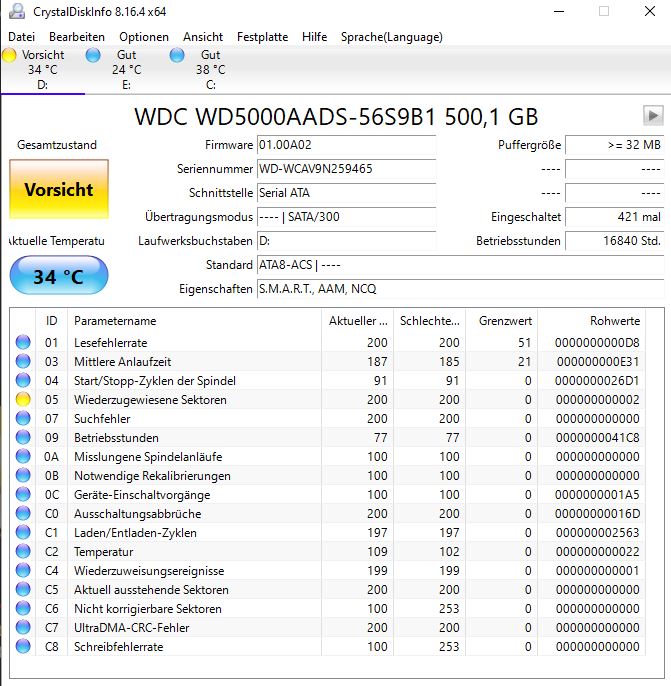The image size is (671, 686).
Task: Select the Lesefehlerrate parameter name
Action: (111, 343)
